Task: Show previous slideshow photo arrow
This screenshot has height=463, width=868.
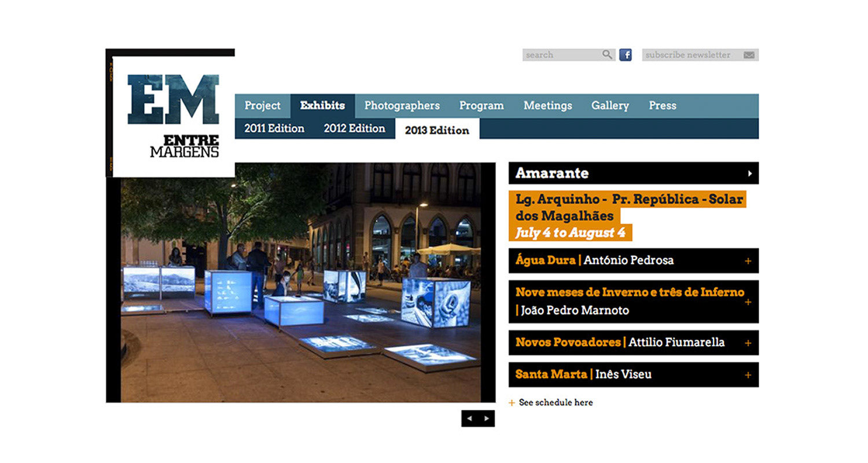Action: click(x=469, y=418)
